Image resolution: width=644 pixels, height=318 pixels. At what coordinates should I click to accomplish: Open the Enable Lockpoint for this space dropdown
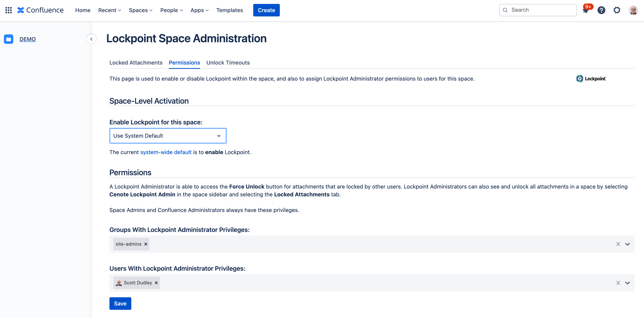coord(168,136)
